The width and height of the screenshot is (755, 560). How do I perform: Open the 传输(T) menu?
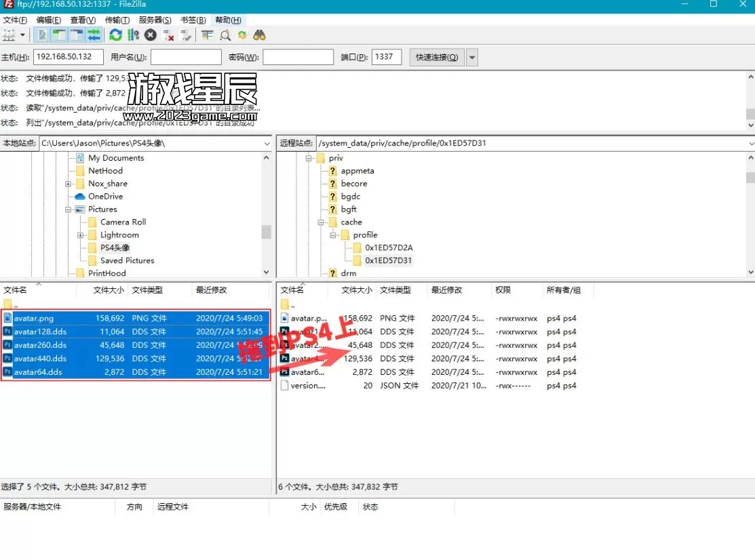tap(117, 20)
